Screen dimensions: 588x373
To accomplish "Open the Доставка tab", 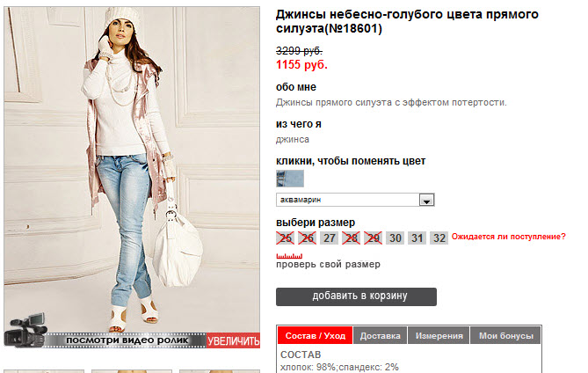I will [x=381, y=335].
